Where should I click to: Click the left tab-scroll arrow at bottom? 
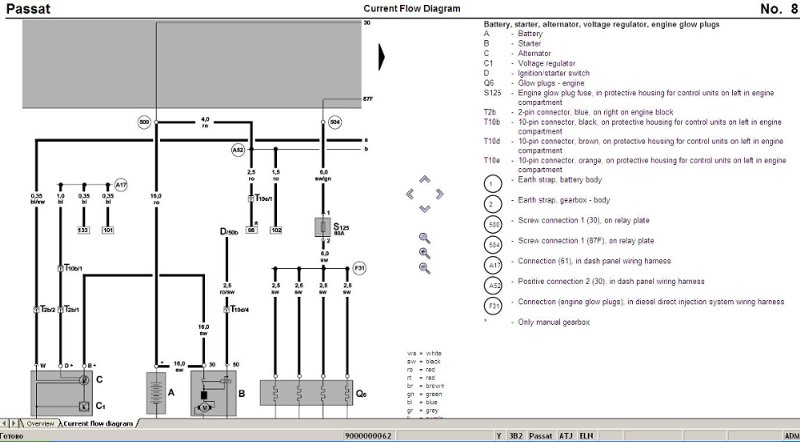5,423
